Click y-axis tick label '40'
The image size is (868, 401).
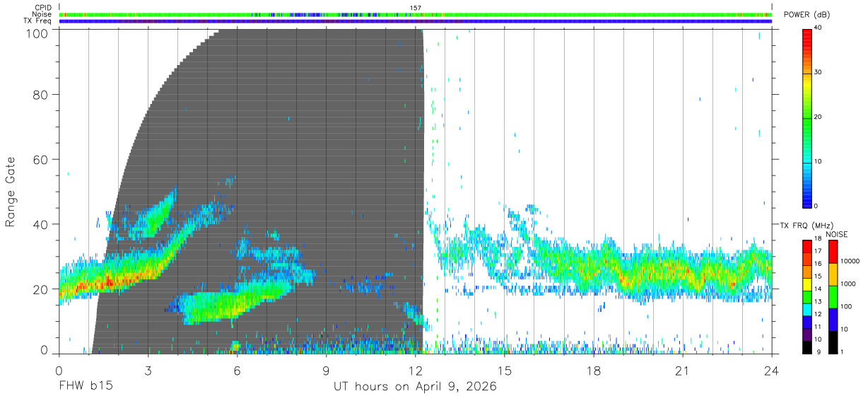click(42, 224)
